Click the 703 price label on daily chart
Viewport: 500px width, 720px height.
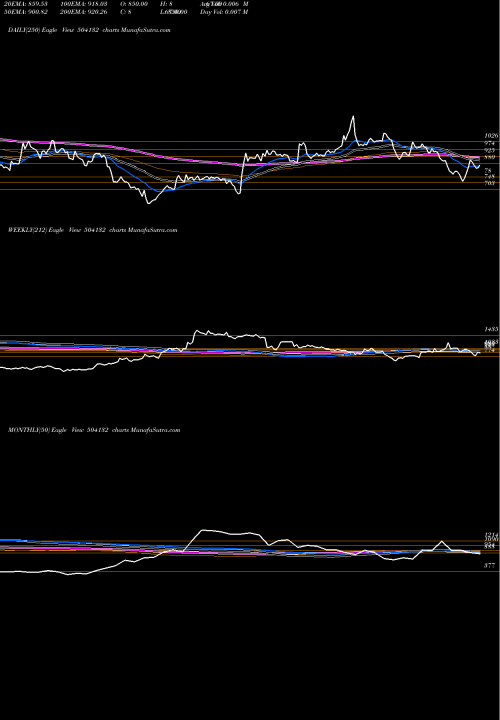click(489, 183)
